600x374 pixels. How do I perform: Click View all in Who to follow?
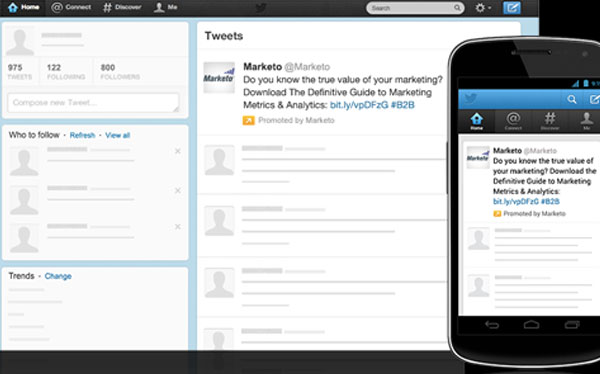(117, 135)
